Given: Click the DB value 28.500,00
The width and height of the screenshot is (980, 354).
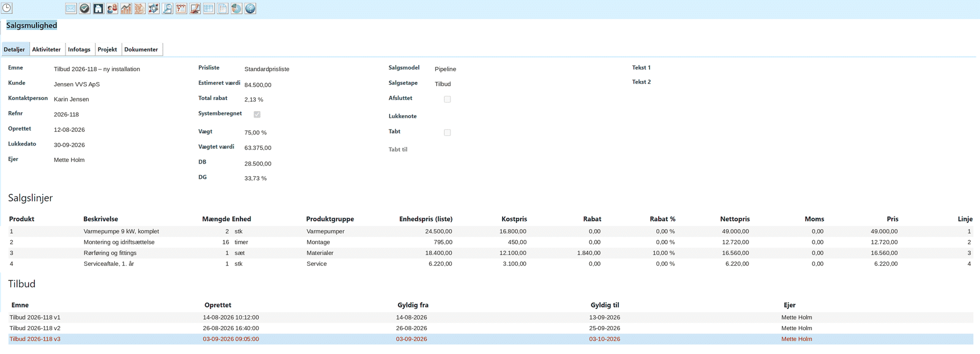Looking at the screenshot, I should [258, 164].
